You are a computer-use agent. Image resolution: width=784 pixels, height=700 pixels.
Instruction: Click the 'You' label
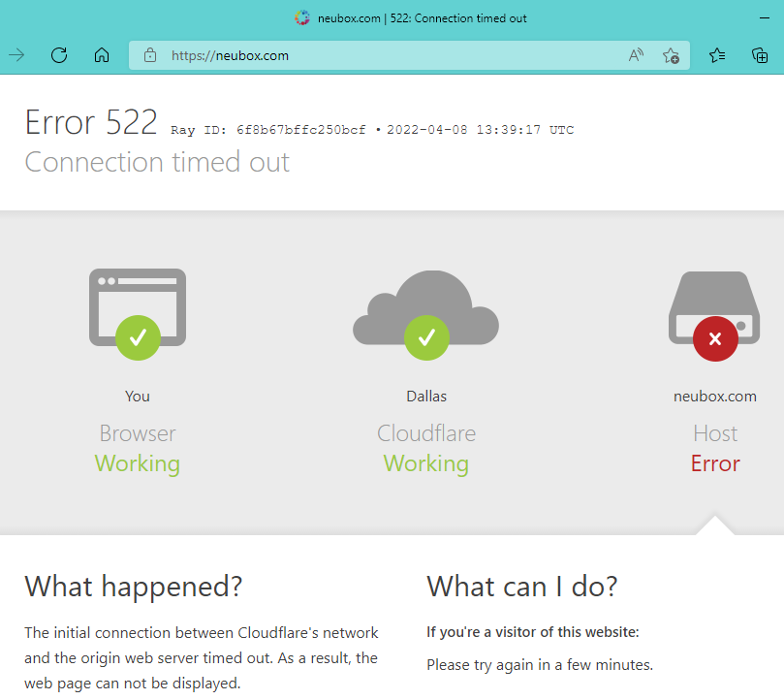pos(138,397)
